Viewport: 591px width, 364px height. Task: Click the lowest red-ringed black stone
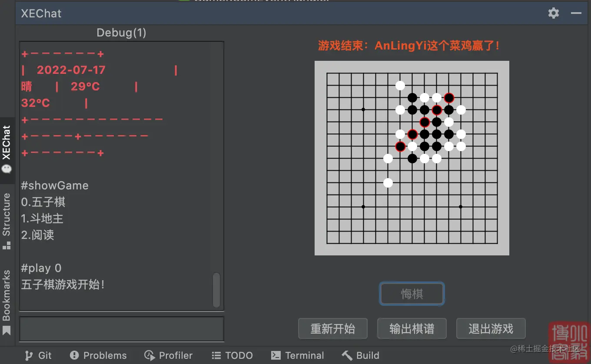click(x=400, y=146)
